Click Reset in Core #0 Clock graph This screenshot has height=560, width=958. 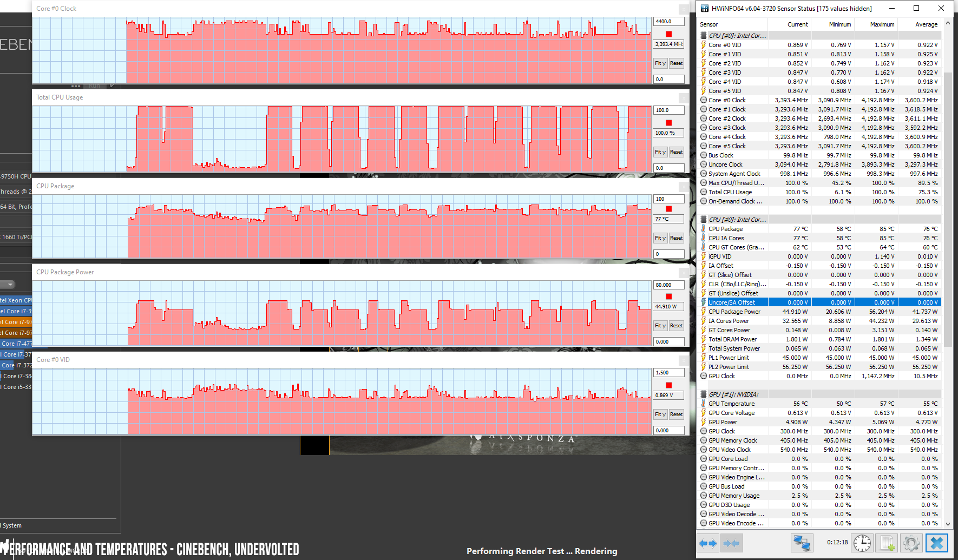[677, 63]
